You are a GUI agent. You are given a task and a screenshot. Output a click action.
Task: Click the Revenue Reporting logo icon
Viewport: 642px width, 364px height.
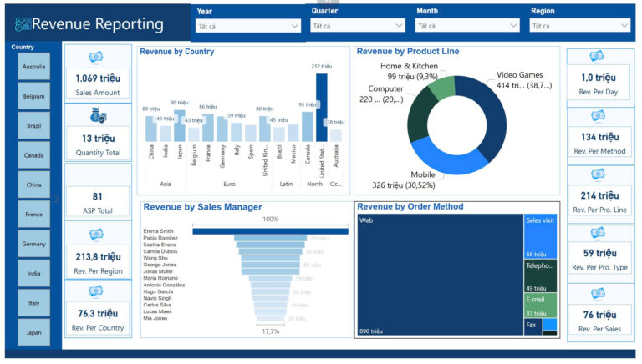click(23, 25)
